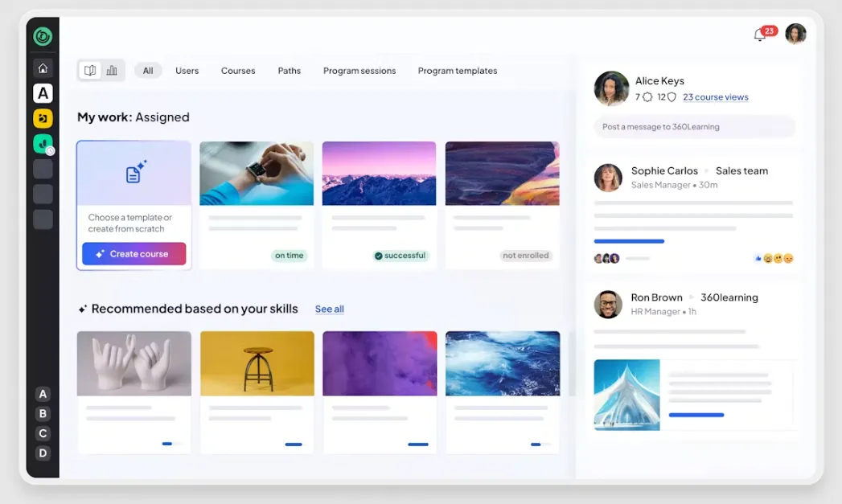Click the Create course button
The width and height of the screenshot is (842, 504).
click(x=133, y=254)
